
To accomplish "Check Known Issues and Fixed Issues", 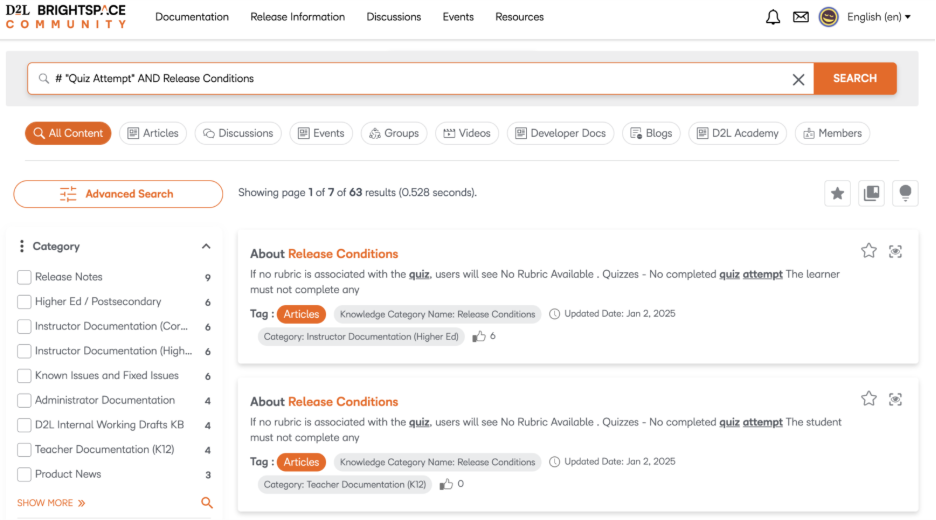I will click(x=24, y=376).
